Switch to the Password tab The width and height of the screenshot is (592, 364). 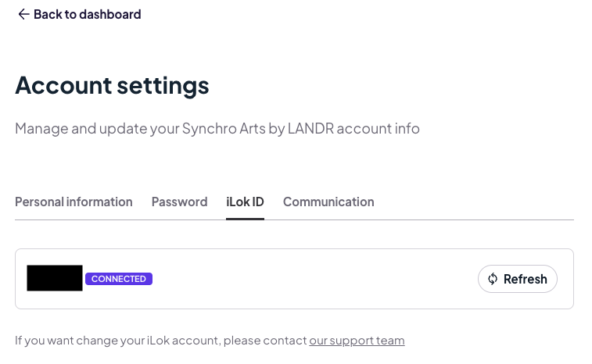pos(179,202)
